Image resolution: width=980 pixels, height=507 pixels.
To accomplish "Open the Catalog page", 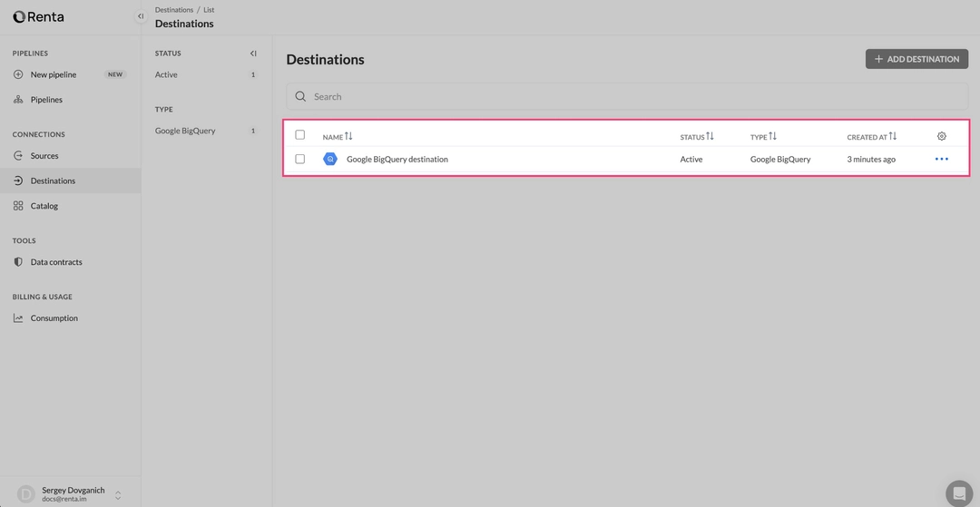I will click(x=44, y=205).
